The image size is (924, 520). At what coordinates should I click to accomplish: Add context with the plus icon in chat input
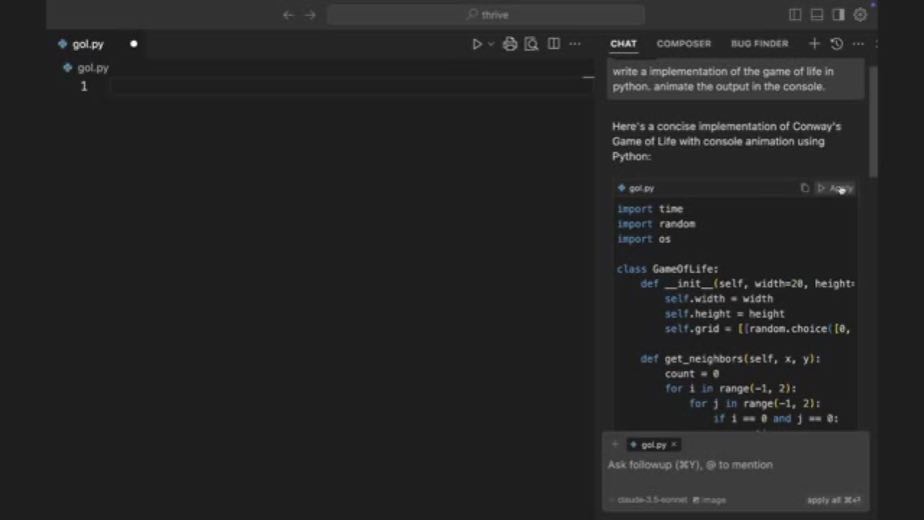pyautogui.click(x=615, y=445)
